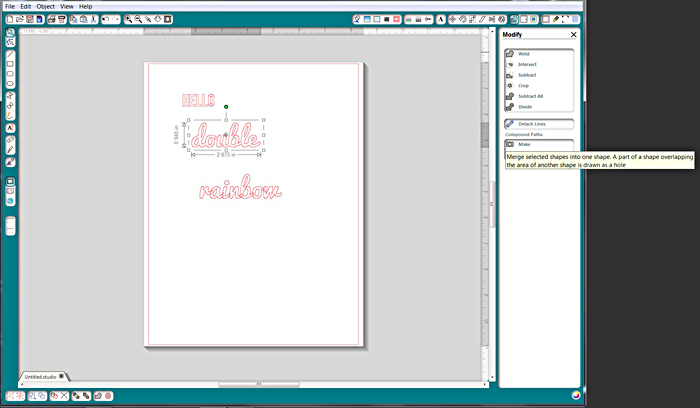Image resolution: width=700 pixels, height=408 pixels.
Task: Click the Save to SD card icon
Action: (x=39, y=19)
